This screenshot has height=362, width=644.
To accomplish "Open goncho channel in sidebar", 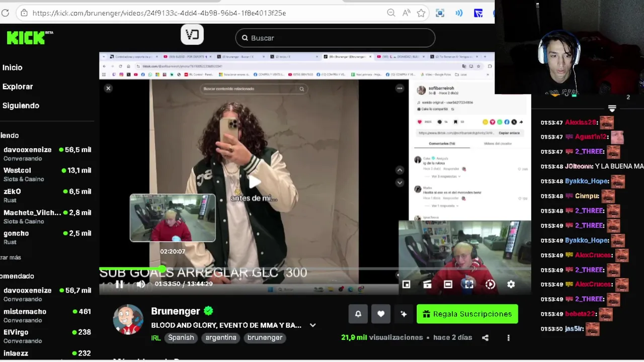I will point(47,237).
